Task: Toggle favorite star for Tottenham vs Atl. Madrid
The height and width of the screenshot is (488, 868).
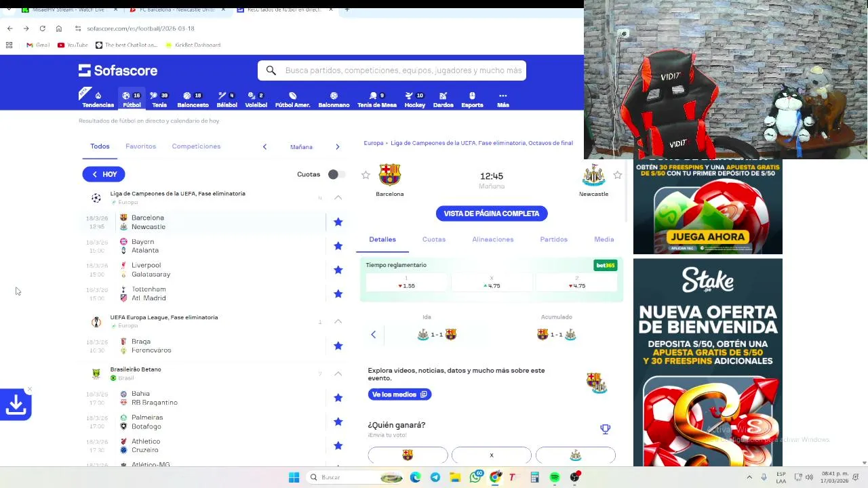Action: point(338,293)
